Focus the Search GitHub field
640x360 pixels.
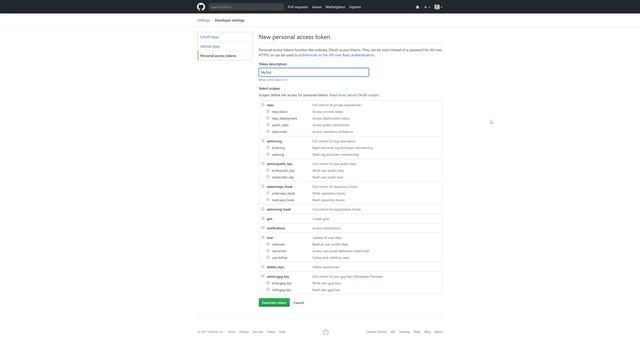[x=246, y=7]
